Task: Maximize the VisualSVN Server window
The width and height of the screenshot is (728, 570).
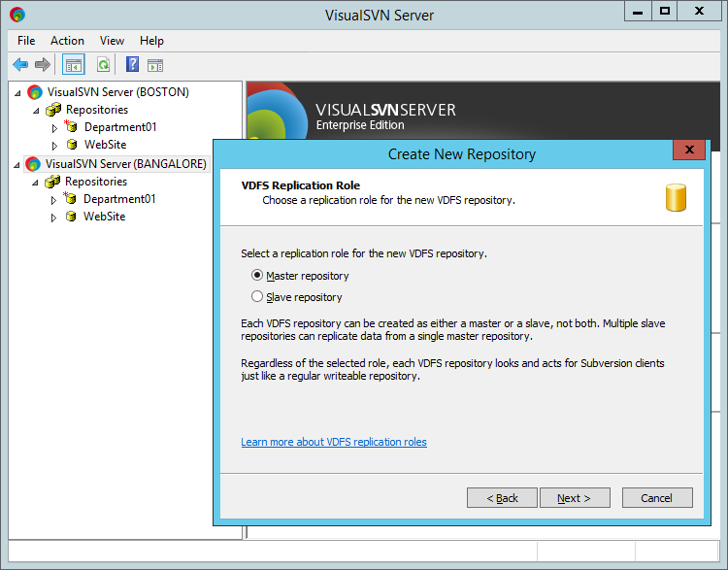Action: tap(664, 11)
